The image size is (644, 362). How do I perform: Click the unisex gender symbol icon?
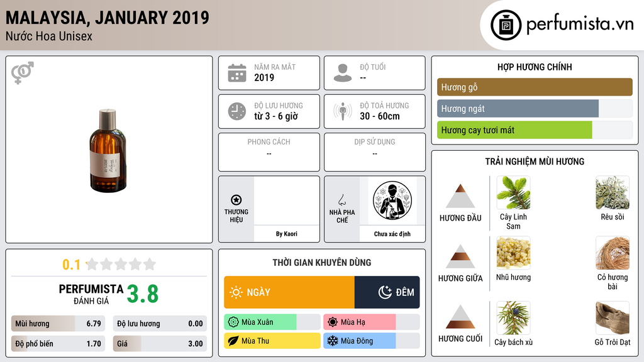[23, 73]
